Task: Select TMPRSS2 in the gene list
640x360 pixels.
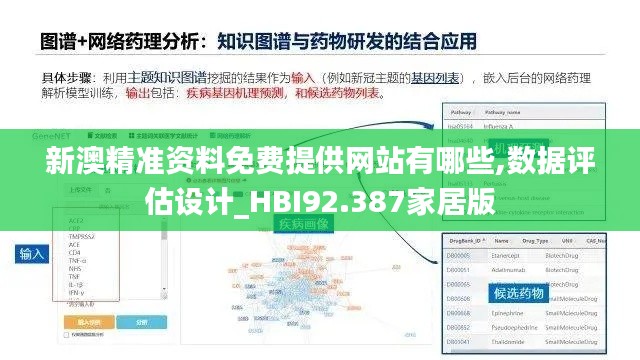Action: (81, 237)
